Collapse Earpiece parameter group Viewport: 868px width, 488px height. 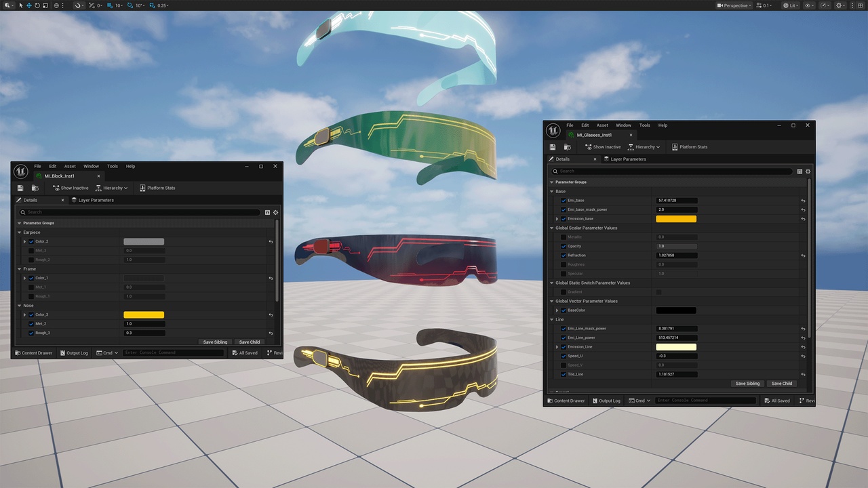tap(20, 232)
